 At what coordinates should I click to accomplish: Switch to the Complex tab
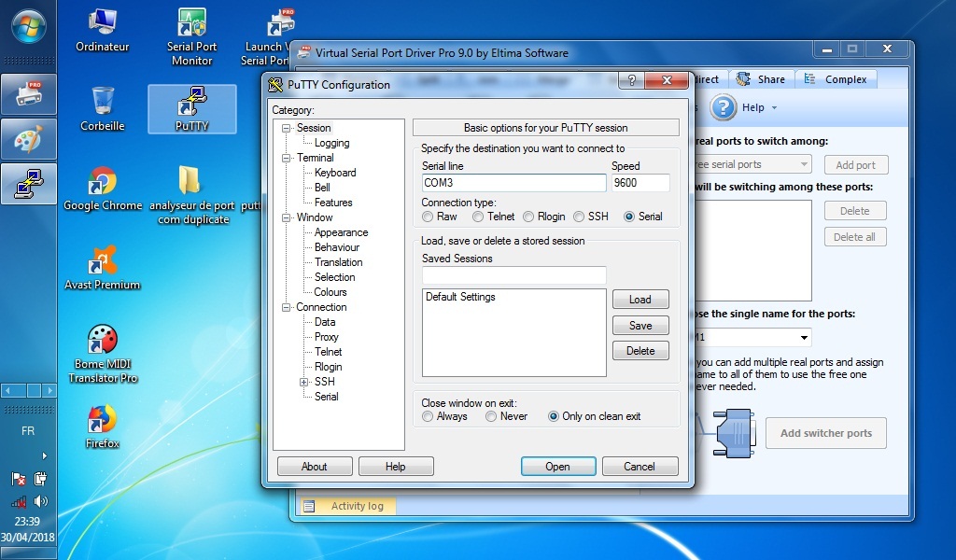836,79
